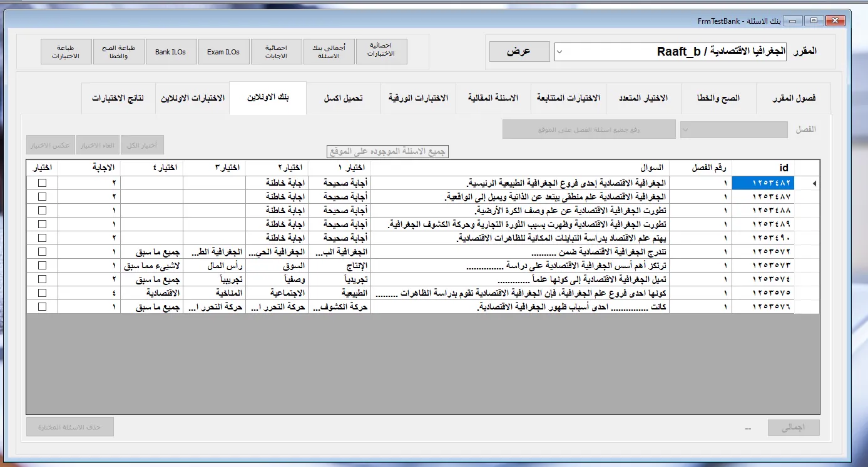Click the عكس الاختيار invert button
The width and height of the screenshot is (868, 467).
(51, 145)
